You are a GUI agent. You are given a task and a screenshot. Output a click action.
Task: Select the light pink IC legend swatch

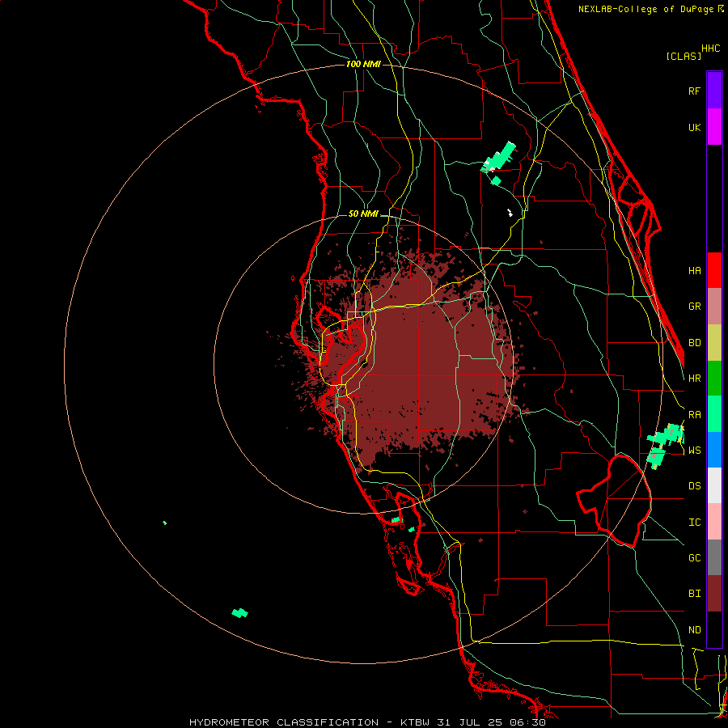pyautogui.click(x=714, y=522)
